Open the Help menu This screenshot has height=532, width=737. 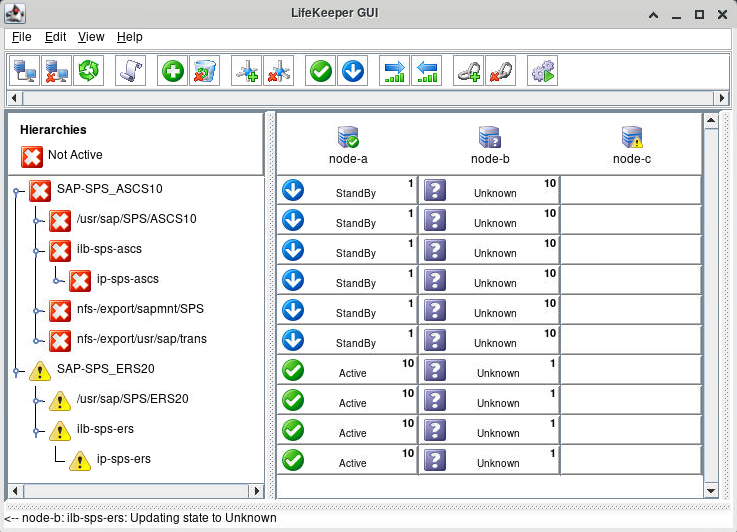pos(130,37)
